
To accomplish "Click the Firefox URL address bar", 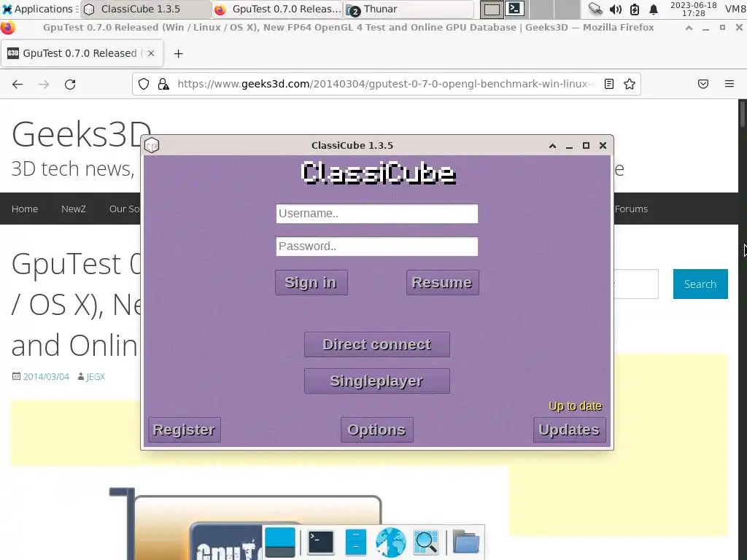I will (386, 85).
